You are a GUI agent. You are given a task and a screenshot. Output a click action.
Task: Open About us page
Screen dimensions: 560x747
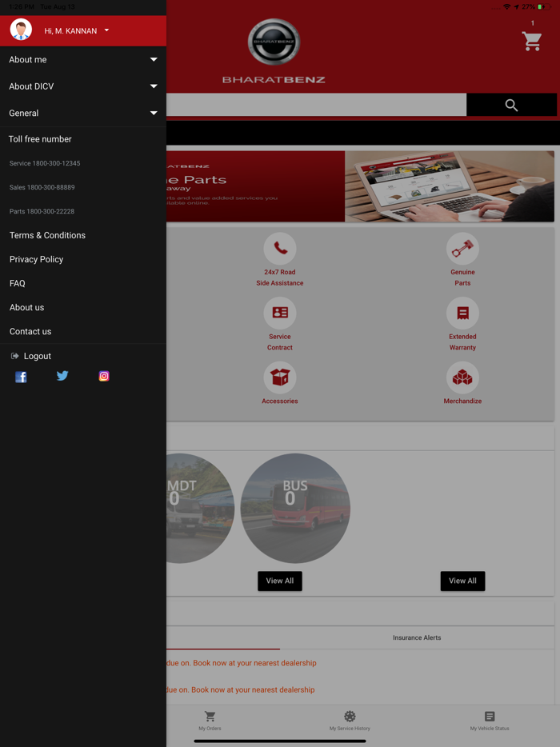26,307
